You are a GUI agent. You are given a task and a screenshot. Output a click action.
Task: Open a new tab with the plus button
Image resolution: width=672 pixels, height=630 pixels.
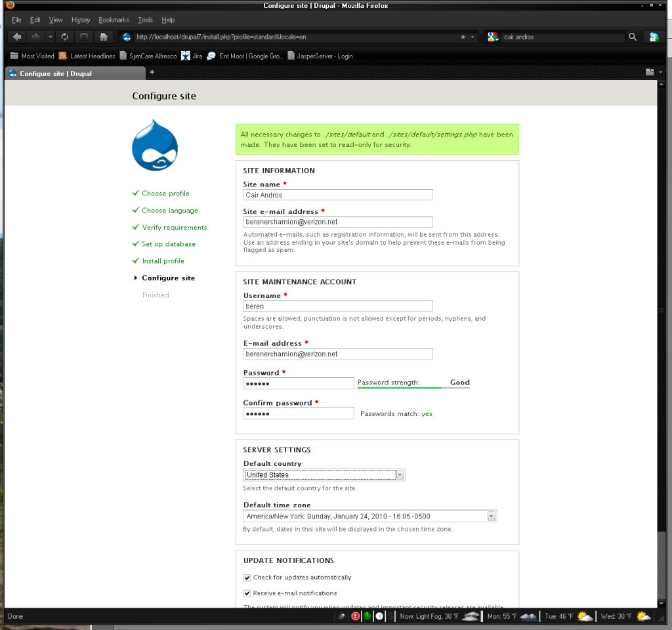tap(152, 72)
